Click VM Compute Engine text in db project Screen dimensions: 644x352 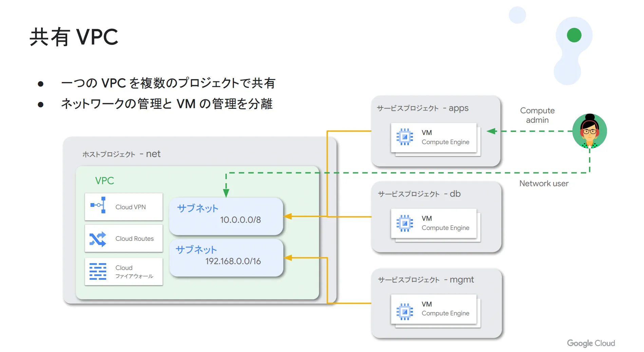446,223
